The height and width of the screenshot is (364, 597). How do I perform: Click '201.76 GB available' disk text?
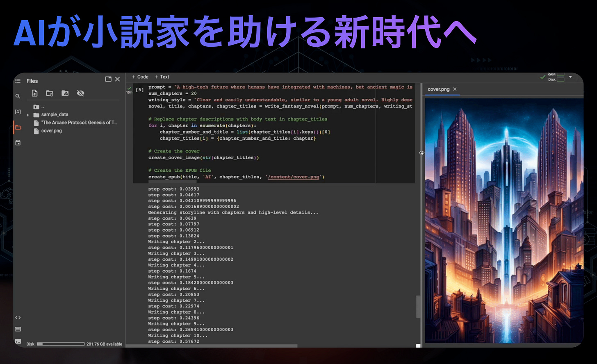click(x=104, y=344)
